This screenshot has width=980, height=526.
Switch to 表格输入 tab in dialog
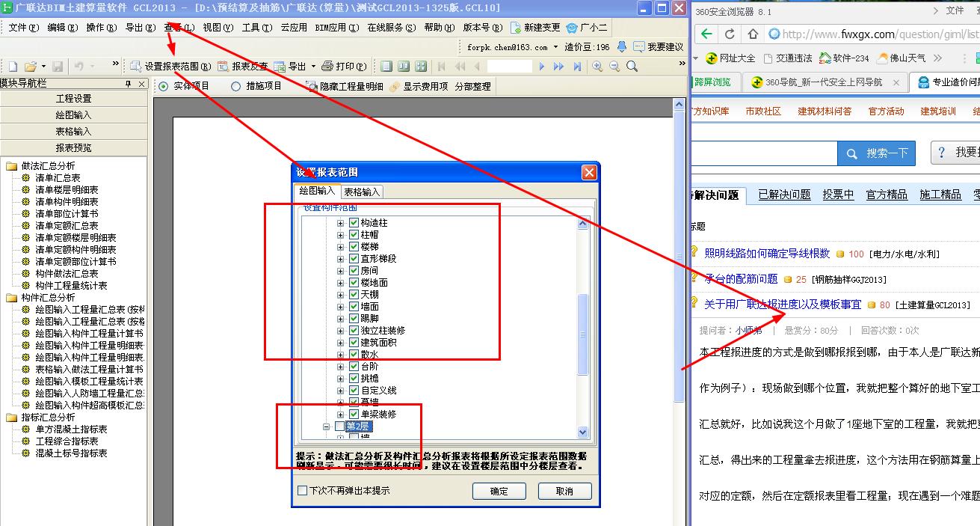362,192
